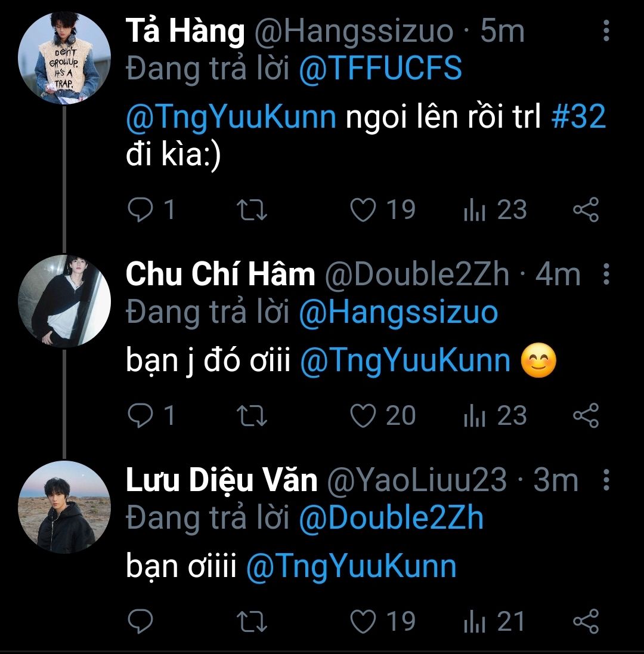644x654 pixels.
Task: View analytics for Chu Chí Hâm's tweet
Action: coord(495,416)
